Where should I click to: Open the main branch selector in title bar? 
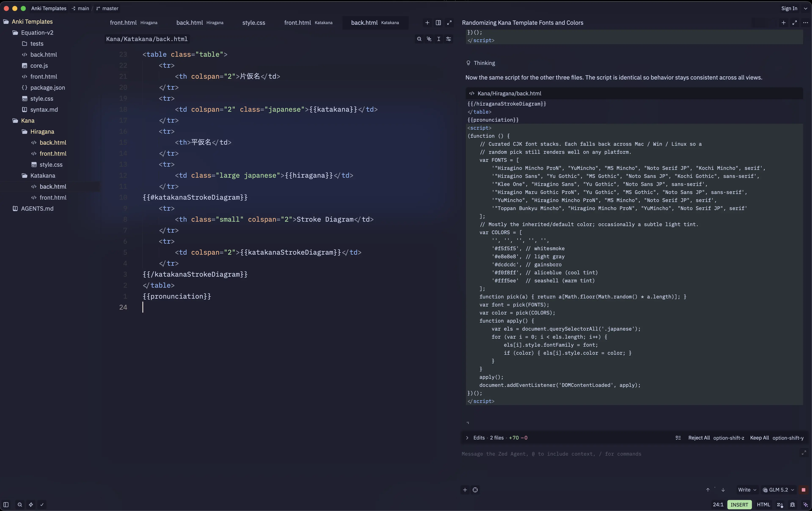(x=80, y=8)
